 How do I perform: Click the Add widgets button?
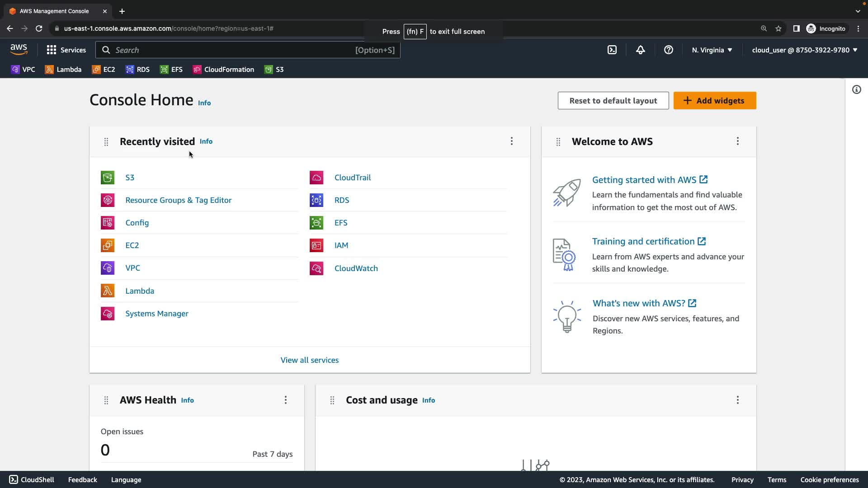click(x=714, y=101)
